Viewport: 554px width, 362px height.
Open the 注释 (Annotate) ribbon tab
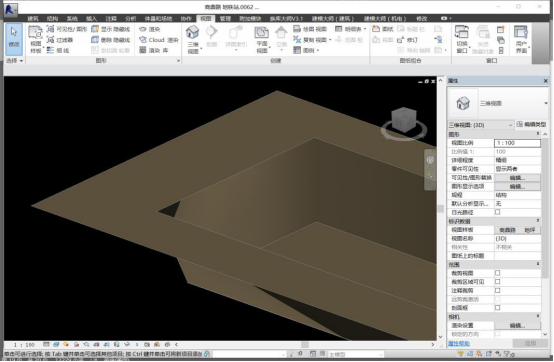tap(111, 18)
